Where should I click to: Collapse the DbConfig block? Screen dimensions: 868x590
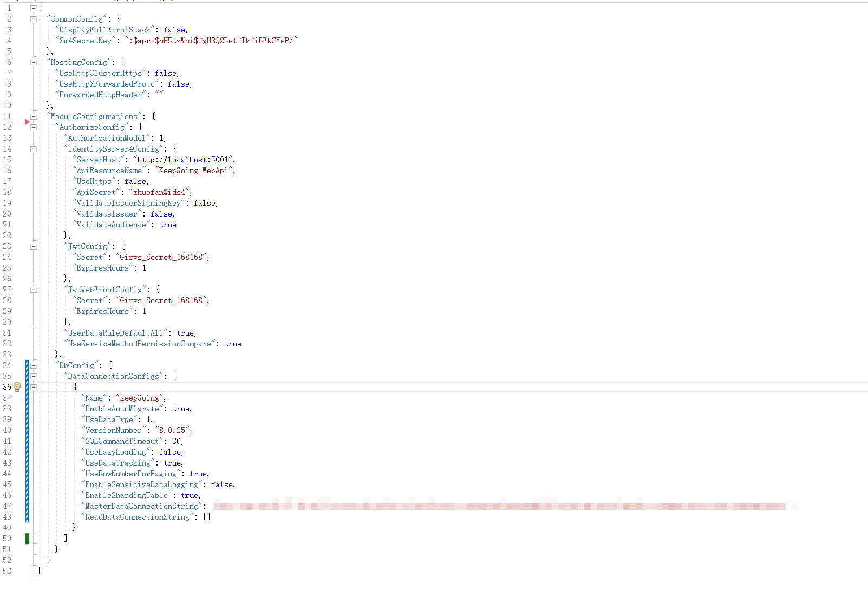34,365
